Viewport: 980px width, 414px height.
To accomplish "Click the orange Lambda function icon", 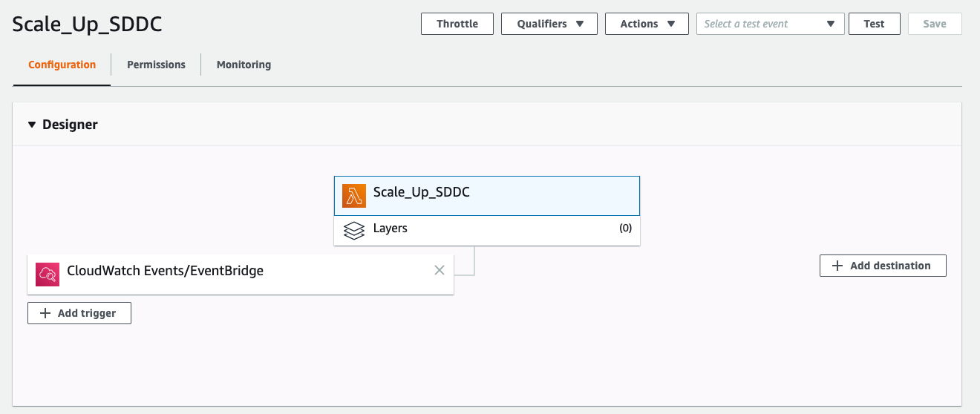I will 354,195.
